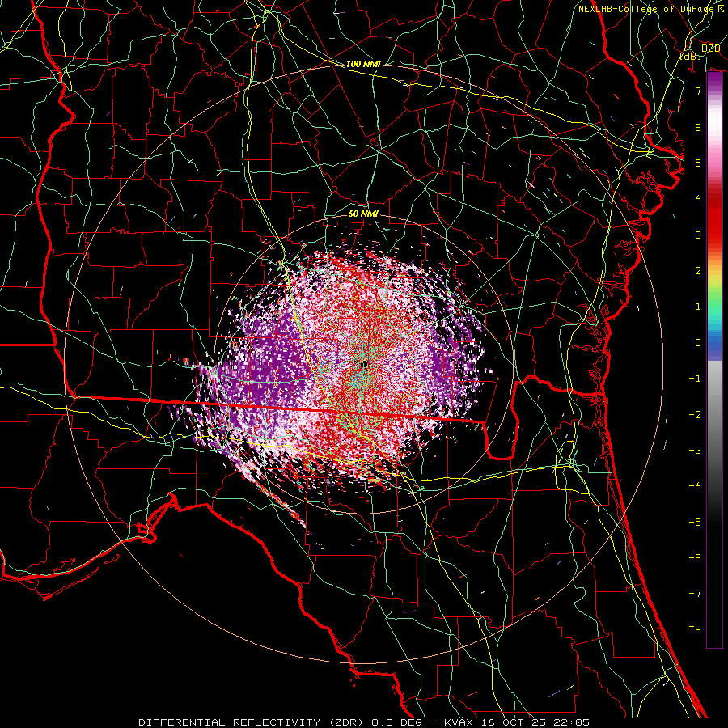Click the '100 NMI' range ring label

(x=363, y=64)
